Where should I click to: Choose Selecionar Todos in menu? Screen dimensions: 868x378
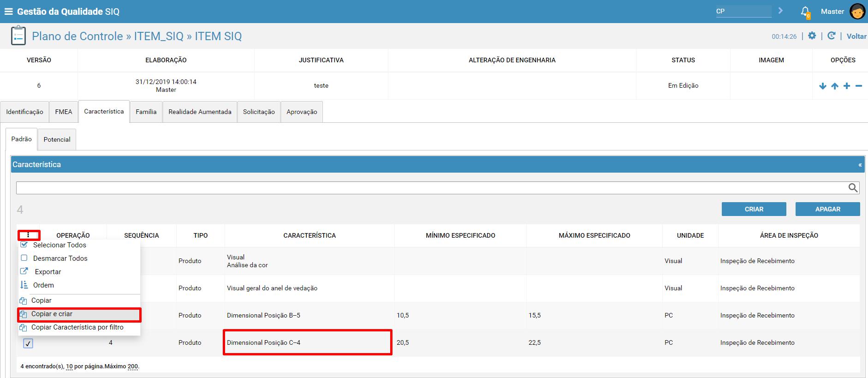coord(59,245)
